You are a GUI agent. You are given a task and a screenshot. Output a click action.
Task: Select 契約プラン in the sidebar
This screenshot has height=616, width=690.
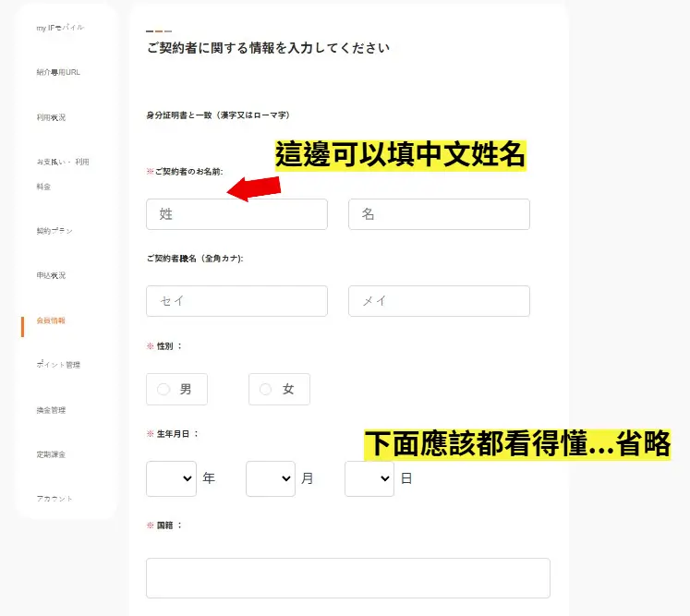click(x=54, y=231)
